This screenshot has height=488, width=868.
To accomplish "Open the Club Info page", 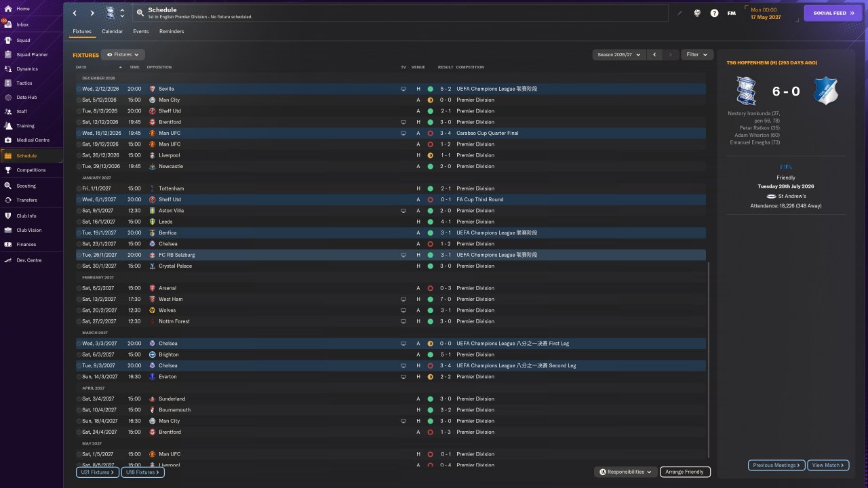I will click(27, 216).
